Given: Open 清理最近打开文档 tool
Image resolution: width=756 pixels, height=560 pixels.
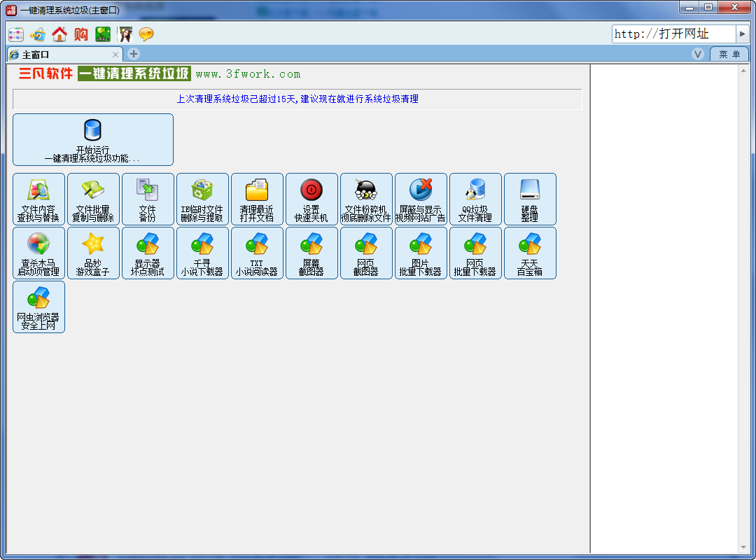Looking at the screenshot, I should point(257,199).
